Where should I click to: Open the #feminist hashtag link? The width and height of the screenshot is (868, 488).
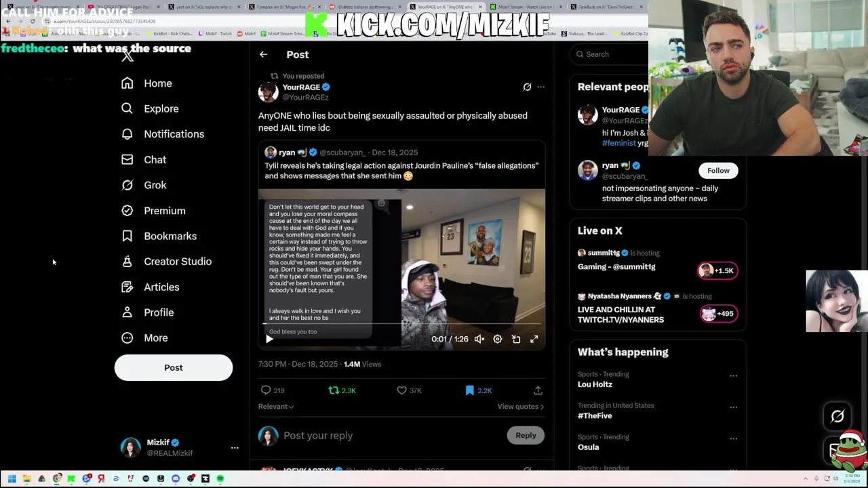point(619,143)
